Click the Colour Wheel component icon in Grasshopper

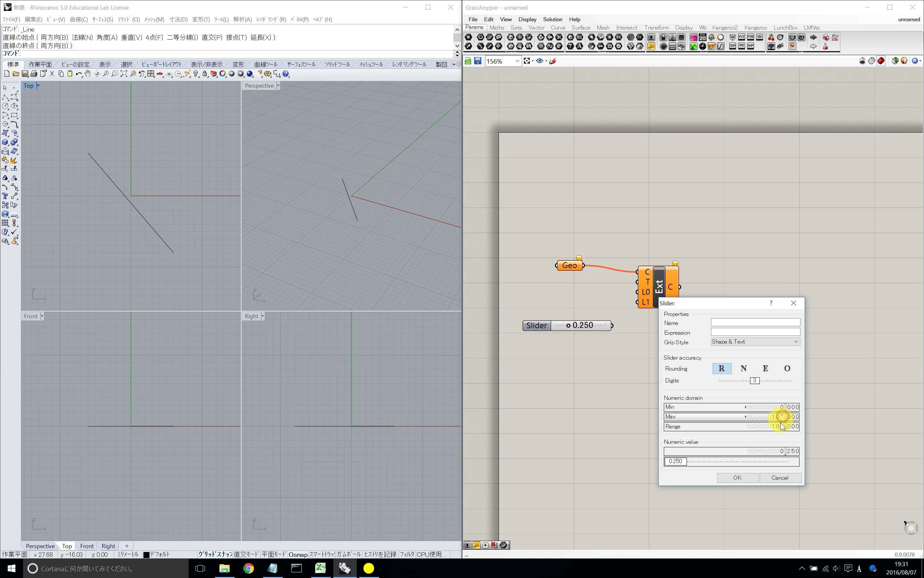click(x=721, y=37)
